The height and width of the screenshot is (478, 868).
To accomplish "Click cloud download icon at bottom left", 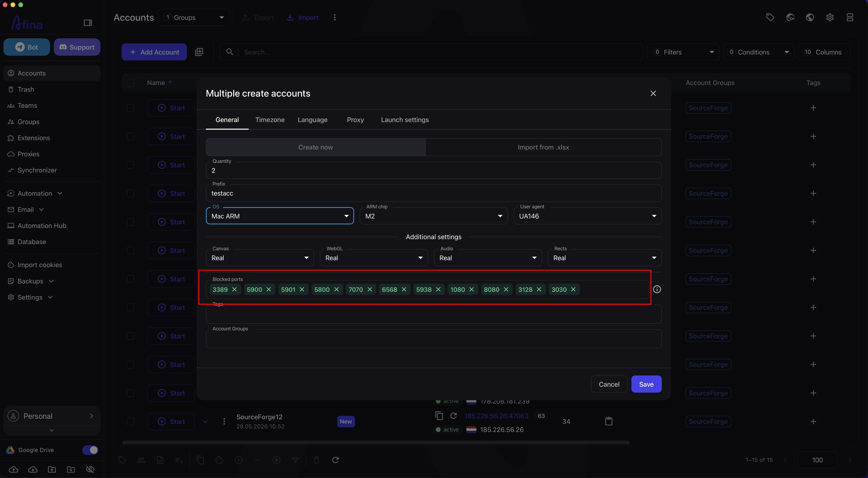I will coord(33,470).
